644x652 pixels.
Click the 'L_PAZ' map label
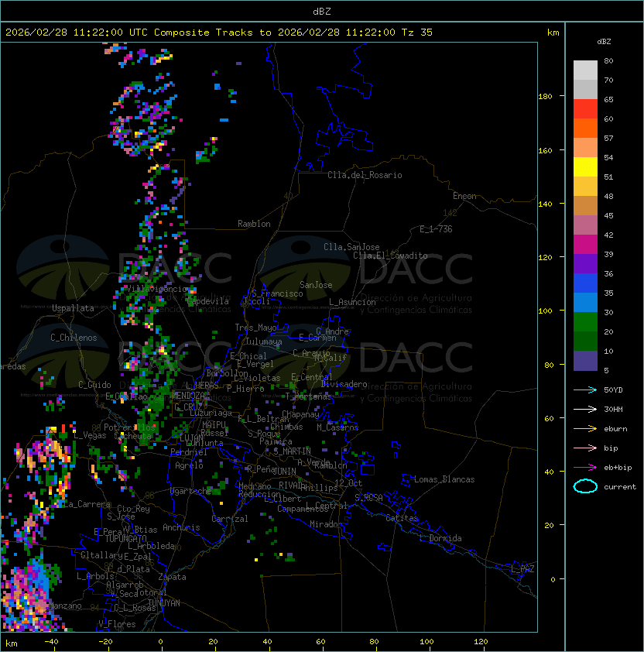(x=522, y=569)
